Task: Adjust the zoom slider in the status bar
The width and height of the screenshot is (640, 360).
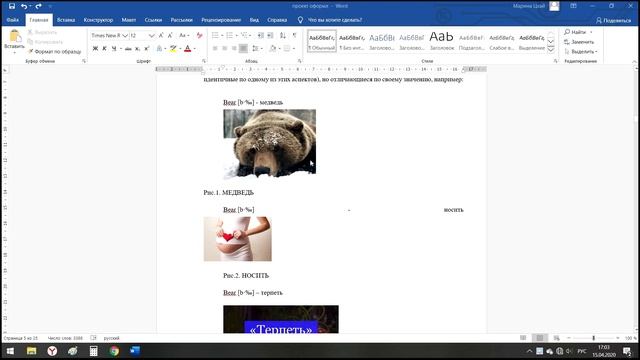Action: (x=593, y=338)
